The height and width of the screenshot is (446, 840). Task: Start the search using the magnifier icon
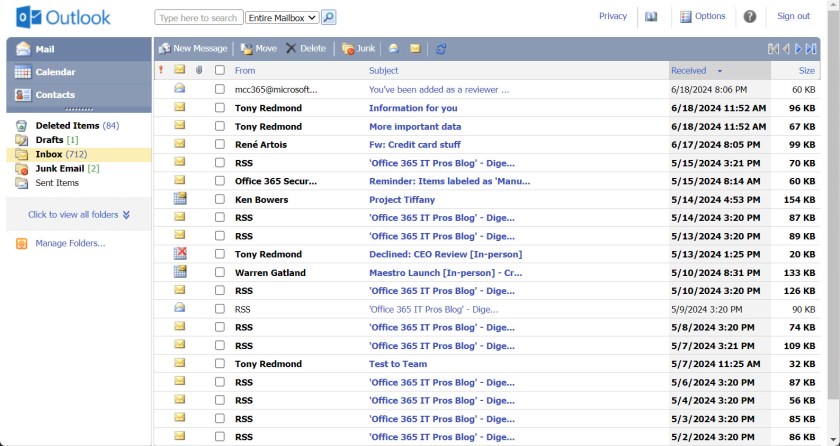point(328,18)
